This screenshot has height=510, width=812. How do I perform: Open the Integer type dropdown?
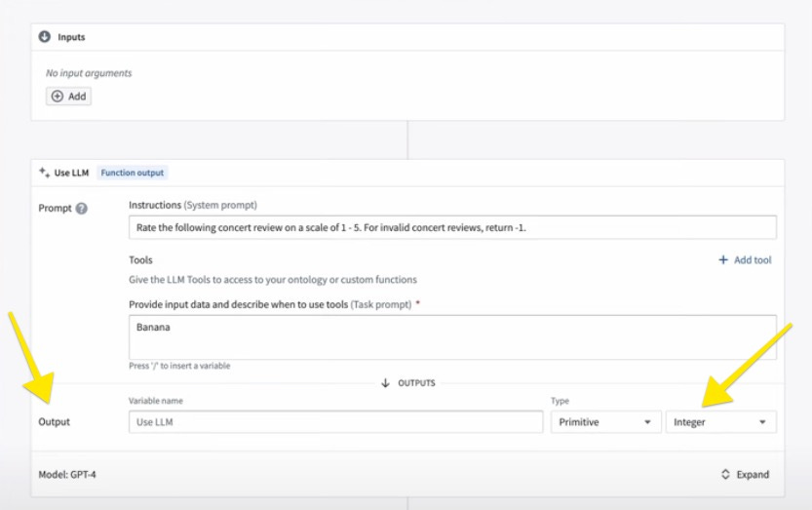click(721, 422)
